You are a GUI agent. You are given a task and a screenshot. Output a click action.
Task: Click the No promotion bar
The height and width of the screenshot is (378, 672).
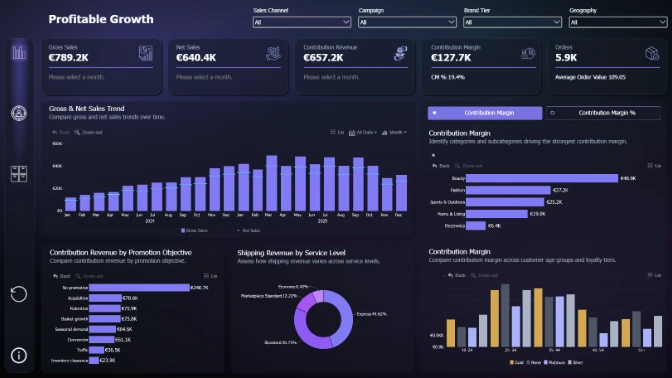(x=139, y=288)
